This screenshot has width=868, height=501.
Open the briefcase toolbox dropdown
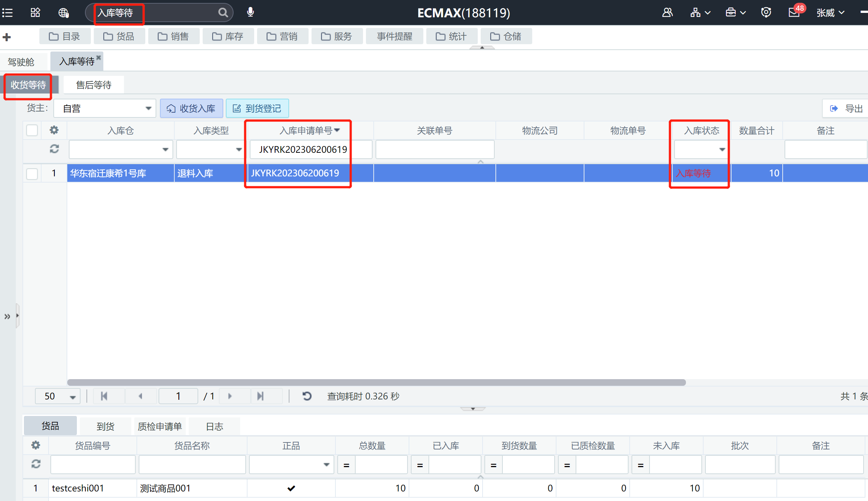coord(736,13)
